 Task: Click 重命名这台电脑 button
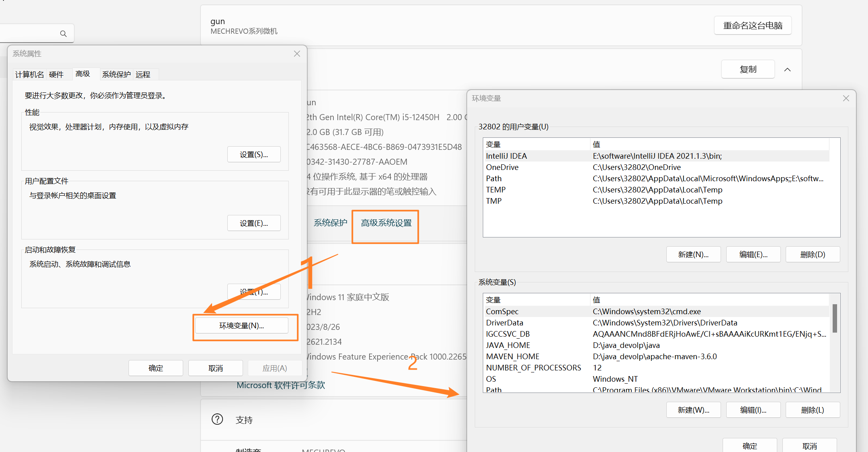[x=752, y=26]
